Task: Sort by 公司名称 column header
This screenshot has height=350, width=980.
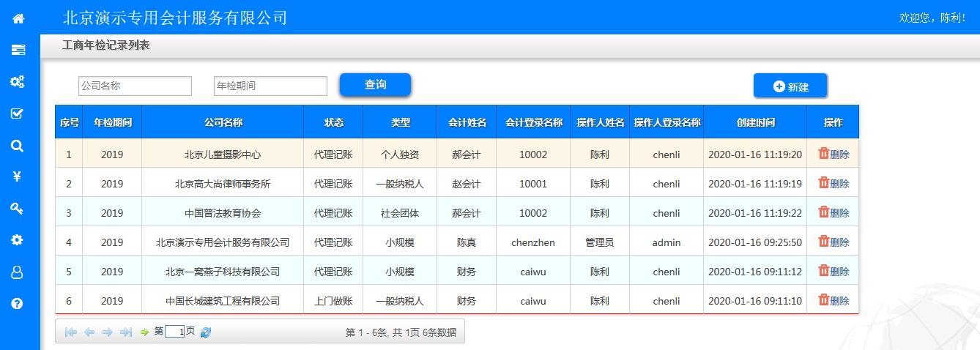Action: pos(223,122)
